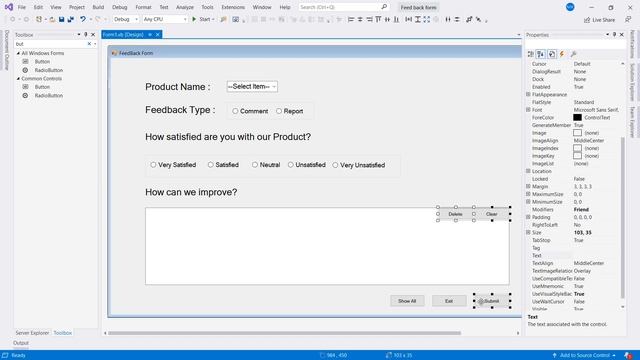Click the Save All icon
640x360 pixels.
point(71,19)
